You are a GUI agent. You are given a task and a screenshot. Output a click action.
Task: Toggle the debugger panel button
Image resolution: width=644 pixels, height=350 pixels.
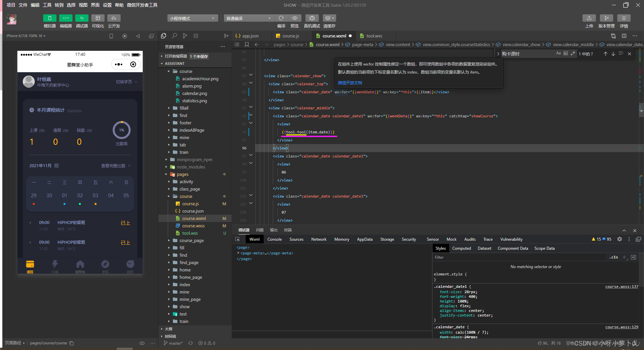[x=82, y=18]
